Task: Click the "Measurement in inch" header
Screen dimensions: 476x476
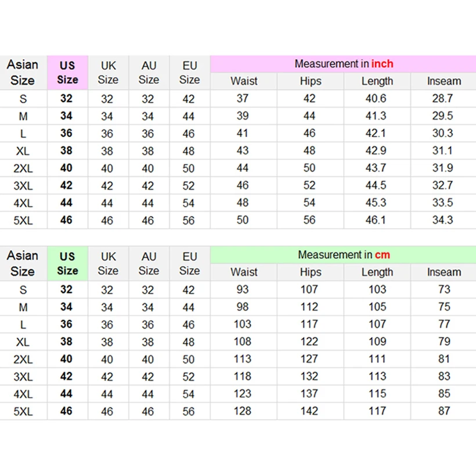Action: coord(343,64)
